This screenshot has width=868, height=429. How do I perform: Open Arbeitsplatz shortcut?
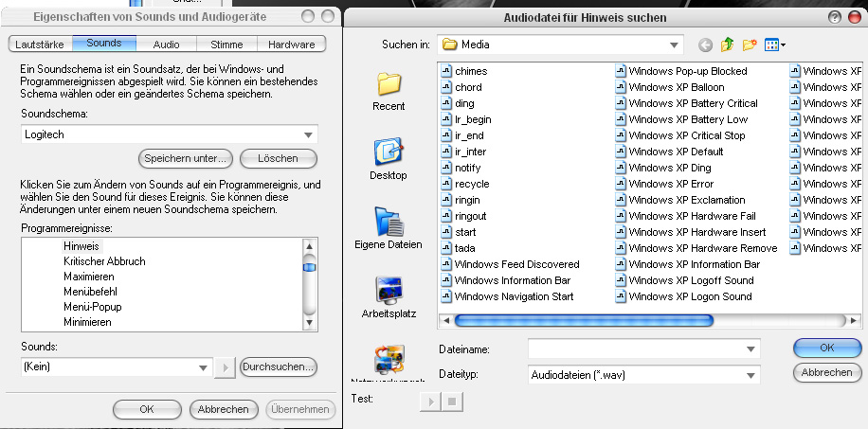[x=389, y=297]
